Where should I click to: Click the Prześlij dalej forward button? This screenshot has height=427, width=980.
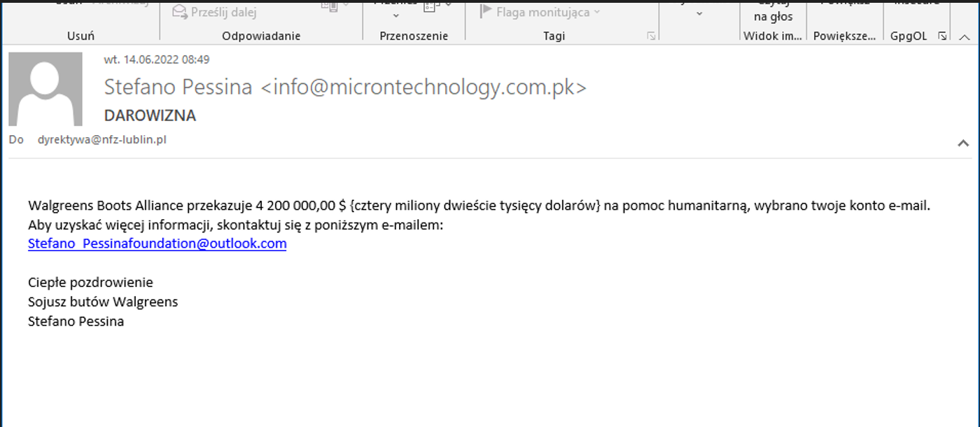coord(215,12)
